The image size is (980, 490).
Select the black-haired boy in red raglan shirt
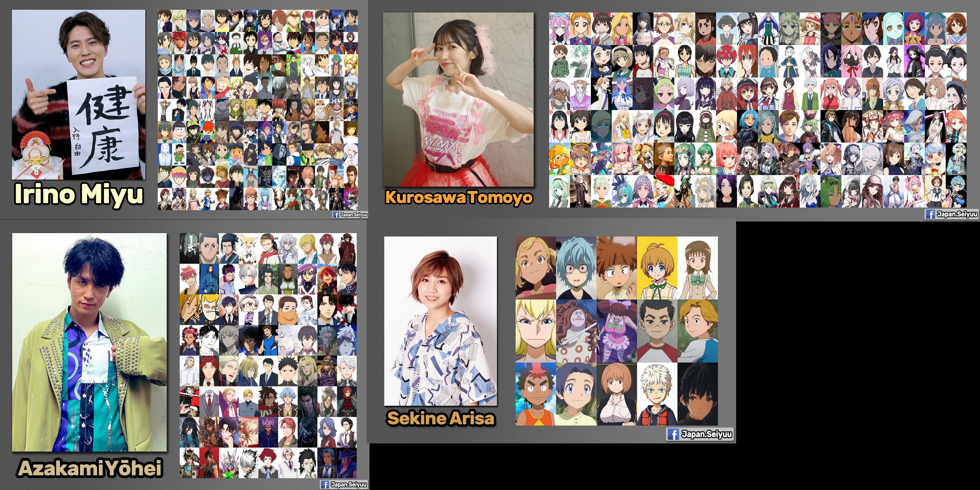click(x=657, y=331)
